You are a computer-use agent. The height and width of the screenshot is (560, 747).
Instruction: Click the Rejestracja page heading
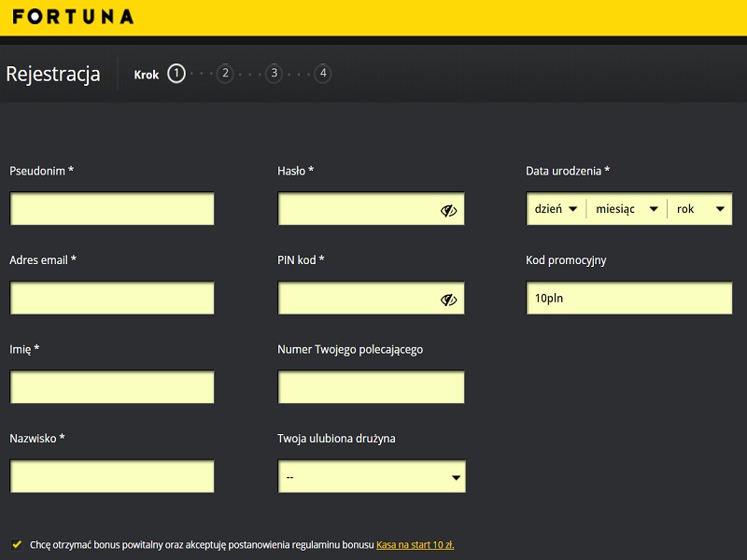53,75
